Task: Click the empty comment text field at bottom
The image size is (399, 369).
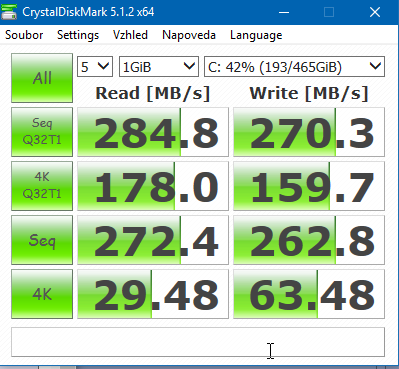Action: coord(198,342)
